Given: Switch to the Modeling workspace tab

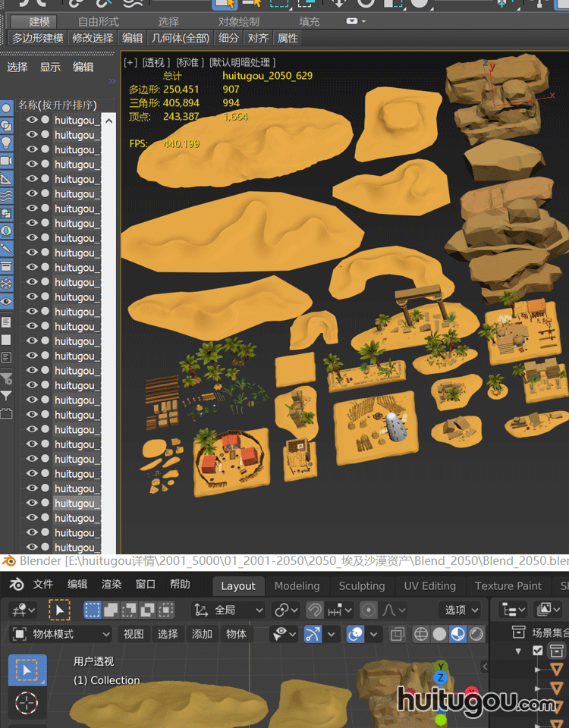Looking at the screenshot, I should coord(297,585).
